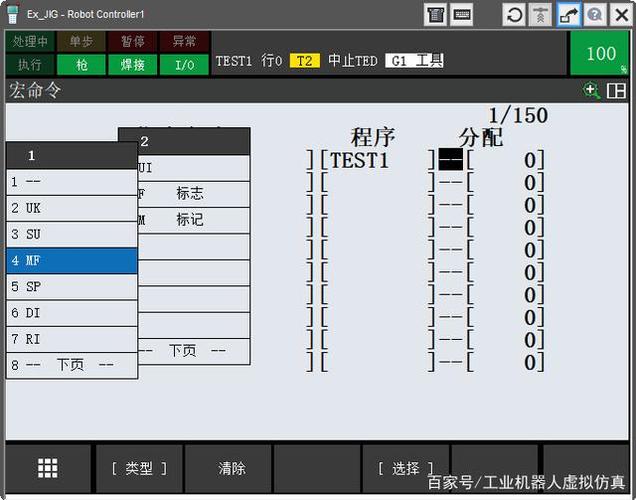
Task: Toggle the pendant link arrow icon
Action: [568, 15]
